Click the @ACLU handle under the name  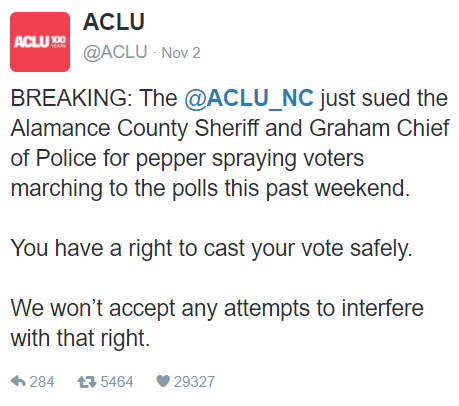pyautogui.click(x=115, y=52)
